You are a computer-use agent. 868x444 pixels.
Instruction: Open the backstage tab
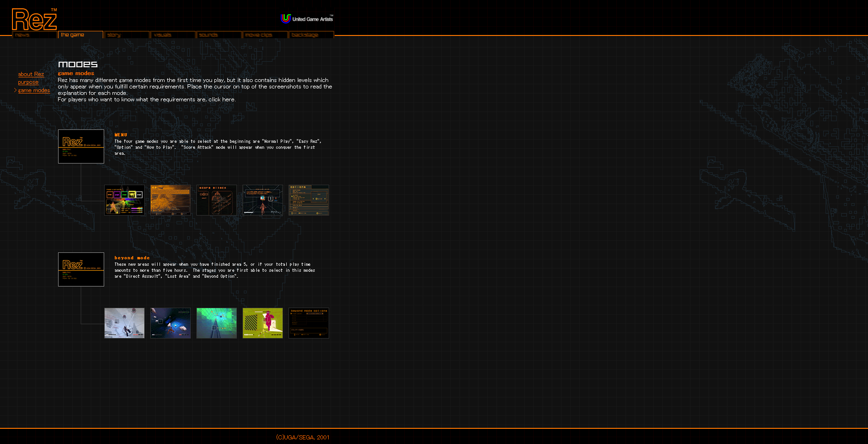tap(311, 35)
